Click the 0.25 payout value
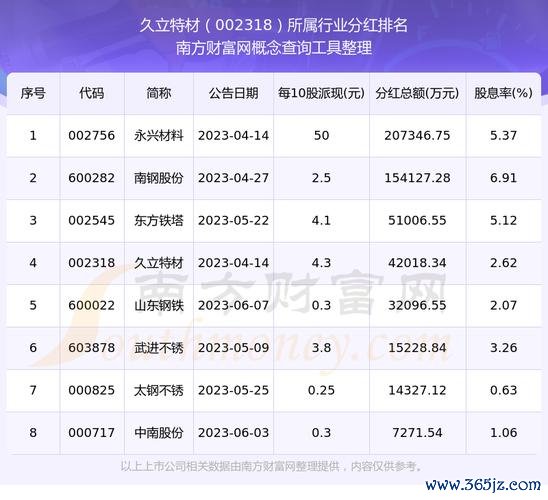Viewport: 548px width, 500px height. click(x=321, y=390)
